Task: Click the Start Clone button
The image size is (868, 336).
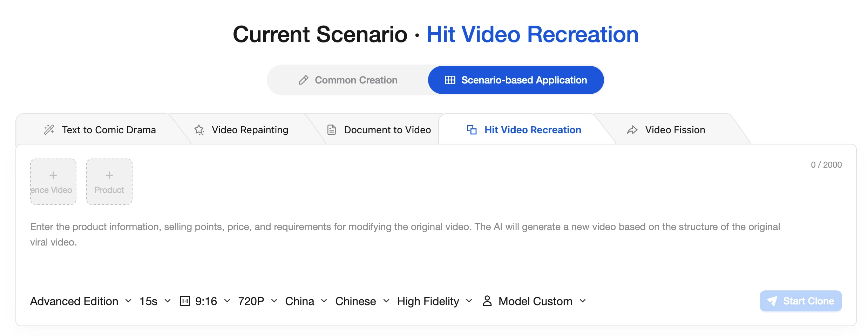Action: point(801,301)
